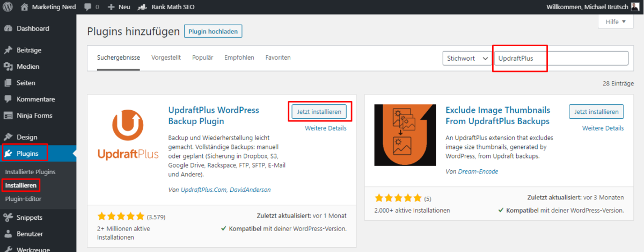Open Weitere Details for UpdraftPlus Backup Plugin
This screenshot has height=252, width=644.
[326, 128]
